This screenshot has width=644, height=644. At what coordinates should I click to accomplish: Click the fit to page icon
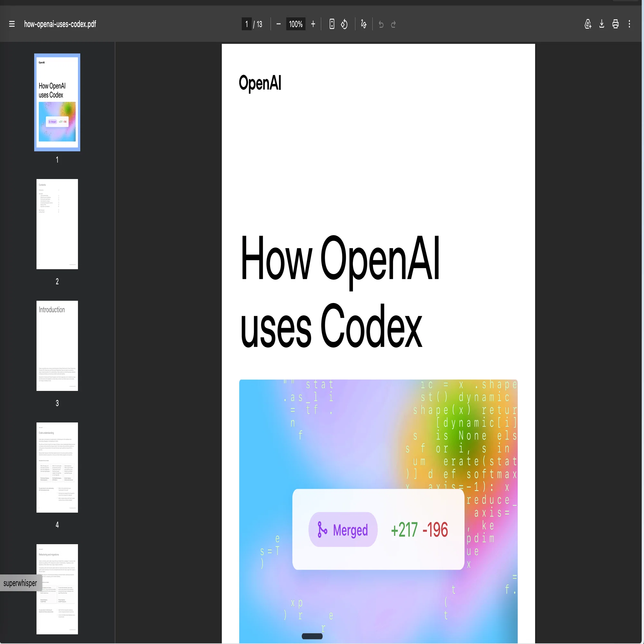tap(332, 24)
